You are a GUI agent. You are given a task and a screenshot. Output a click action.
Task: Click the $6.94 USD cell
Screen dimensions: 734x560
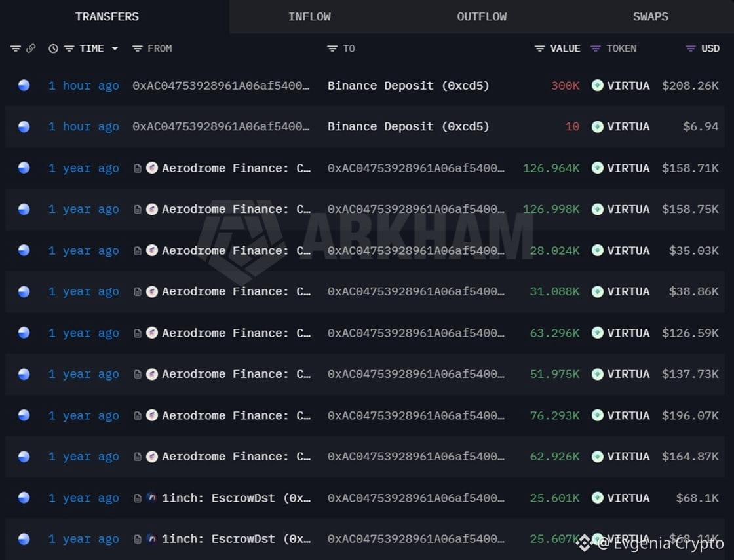(701, 127)
